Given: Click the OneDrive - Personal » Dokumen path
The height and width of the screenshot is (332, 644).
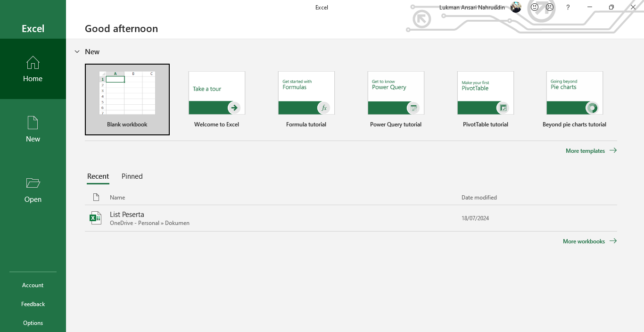Looking at the screenshot, I should (149, 223).
